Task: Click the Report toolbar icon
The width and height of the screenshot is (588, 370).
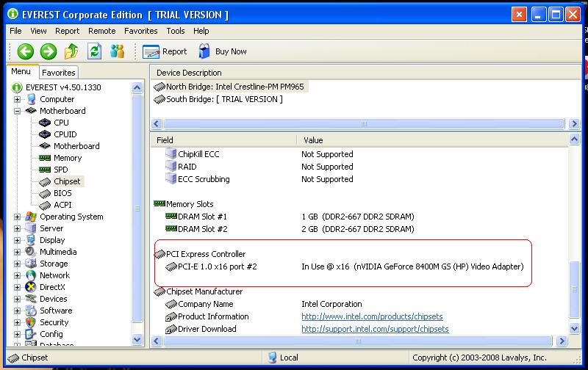Action: pos(151,51)
